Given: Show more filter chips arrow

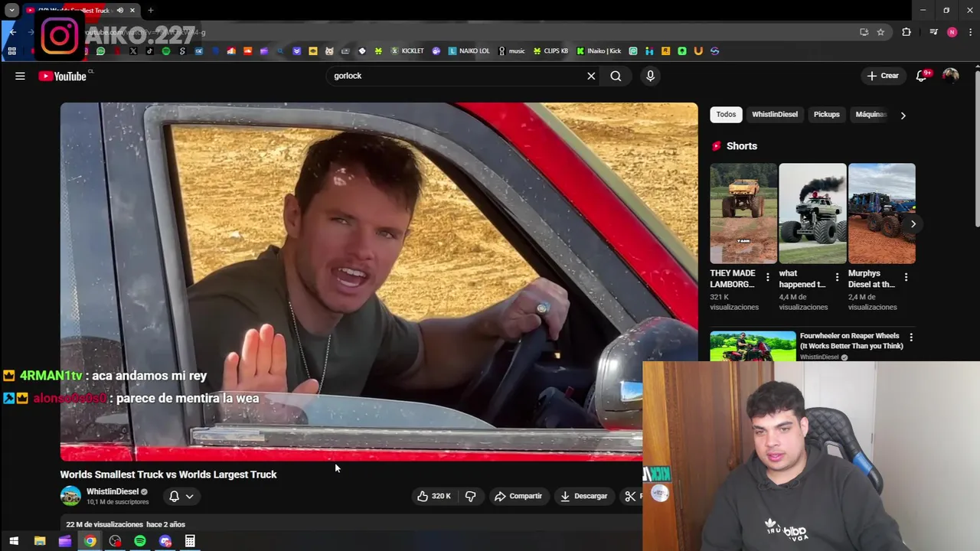Looking at the screenshot, I should coord(903,116).
